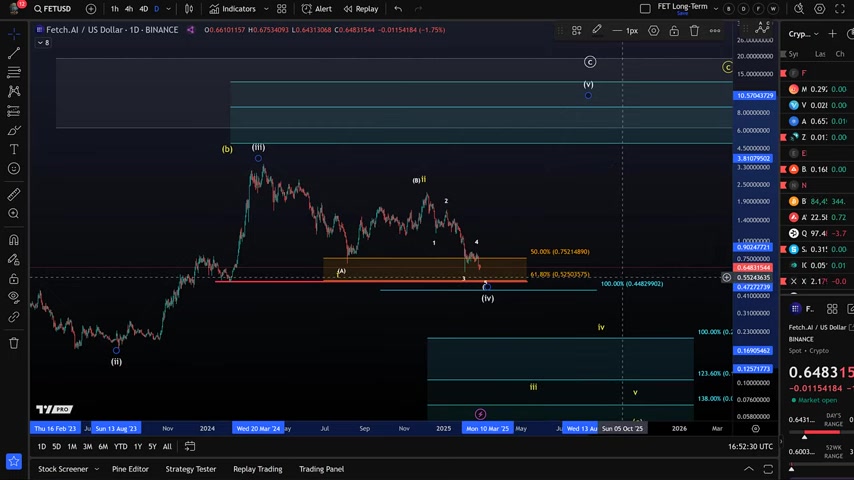
Task: Expand the timeframe interval dropdown
Action: pos(168,9)
